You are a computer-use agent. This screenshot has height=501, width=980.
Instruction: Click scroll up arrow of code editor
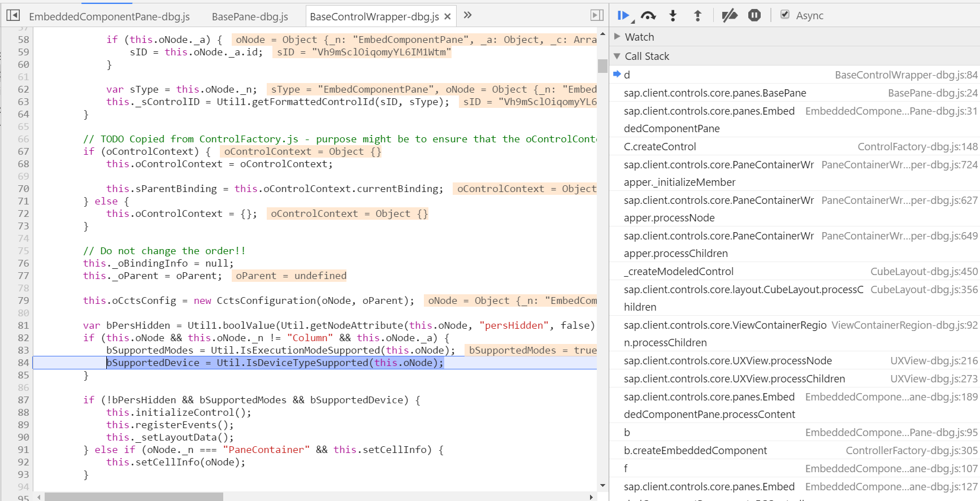[602, 34]
